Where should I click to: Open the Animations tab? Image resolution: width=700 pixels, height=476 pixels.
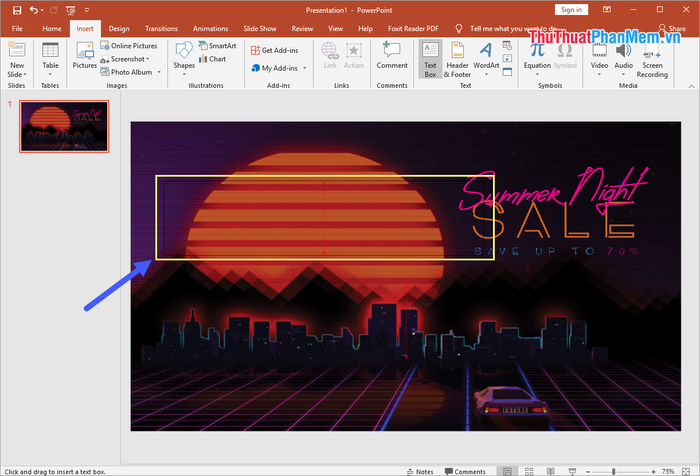tap(210, 29)
